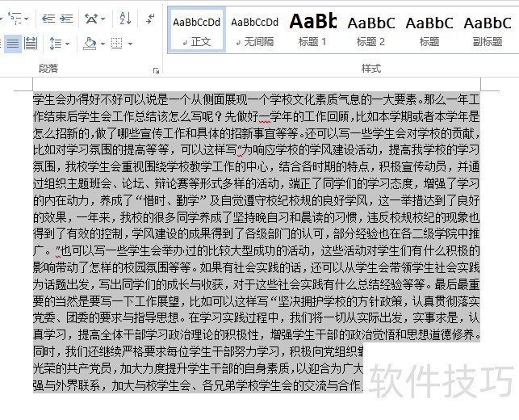
Task: Click line starting with 强与外界联系
Action: point(199,385)
